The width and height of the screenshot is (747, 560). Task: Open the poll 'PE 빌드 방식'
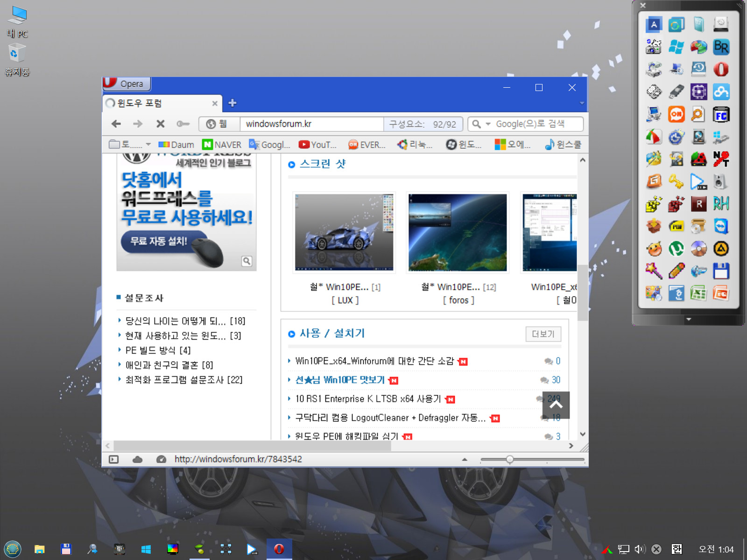click(x=158, y=350)
